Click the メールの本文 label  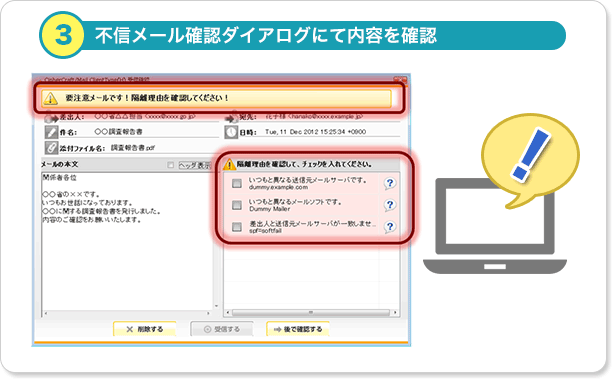[x=60, y=164]
